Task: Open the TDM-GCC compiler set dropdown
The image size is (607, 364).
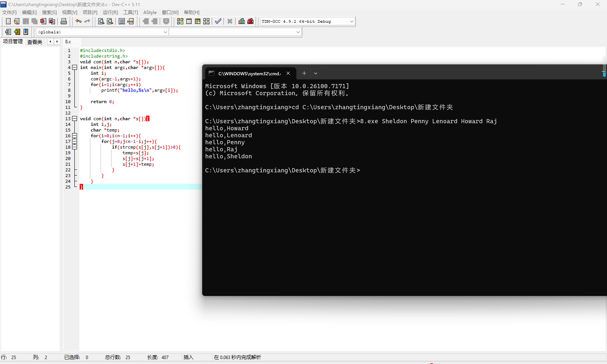Action: pyautogui.click(x=351, y=22)
